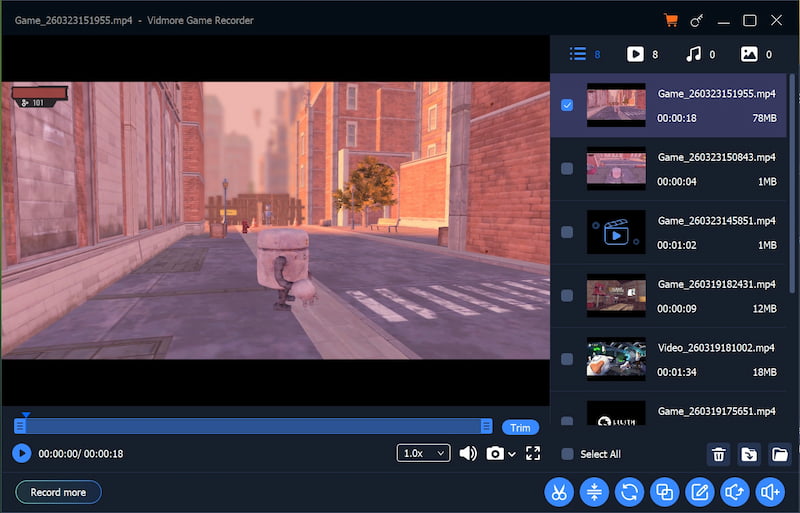Click the orange shopping cart icon
This screenshot has width=800, height=513.
pos(671,20)
